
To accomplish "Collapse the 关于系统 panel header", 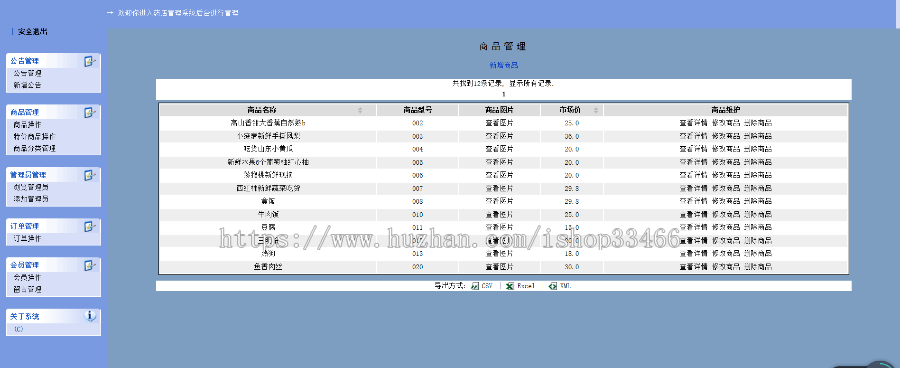I will point(53,316).
